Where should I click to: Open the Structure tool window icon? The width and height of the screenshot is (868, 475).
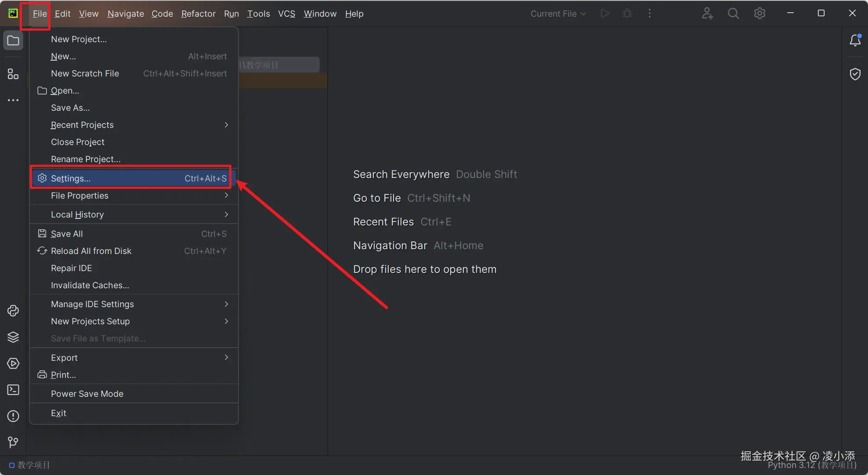[x=13, y=74]
